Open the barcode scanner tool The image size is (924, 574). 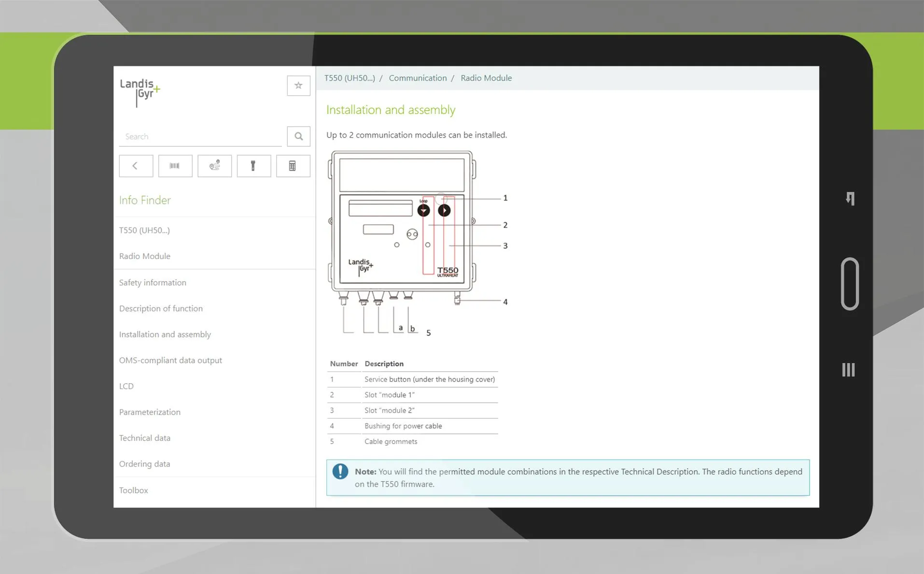[x=175, y=166]
